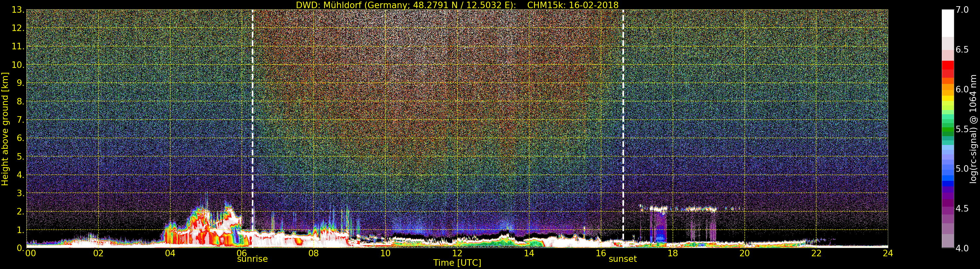Select the "Time [UTC]" axis label
This screenshot has height=269, width=980.
[x=457, y=262]
